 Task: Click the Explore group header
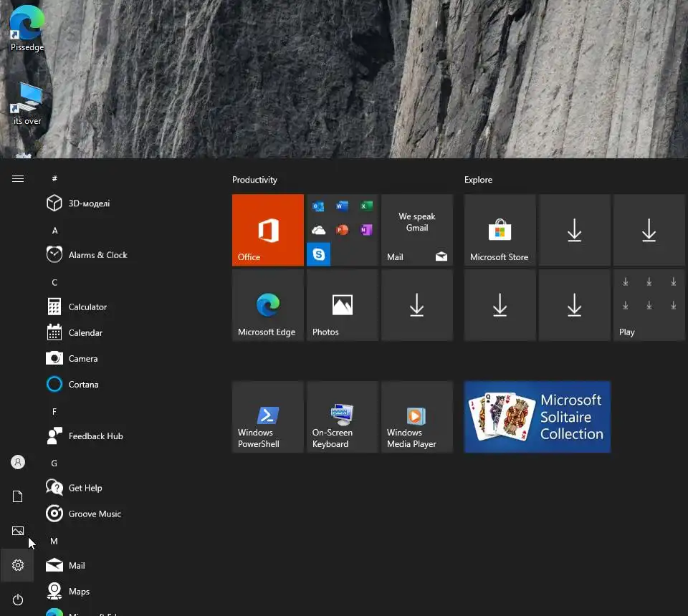point(478,180)
